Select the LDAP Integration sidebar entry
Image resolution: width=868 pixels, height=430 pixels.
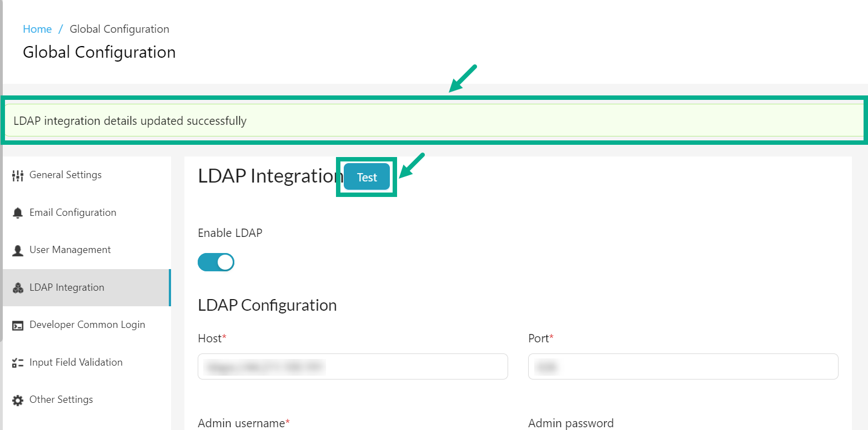point(67,287)
